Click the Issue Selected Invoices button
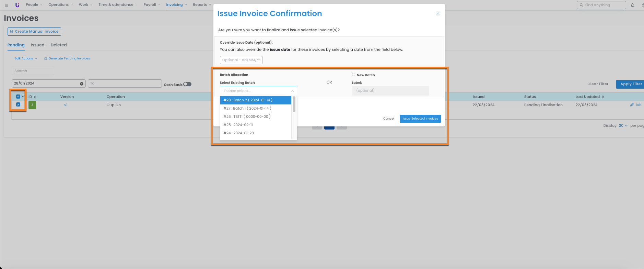Screen dimensions: 644x269 point(420,119)
